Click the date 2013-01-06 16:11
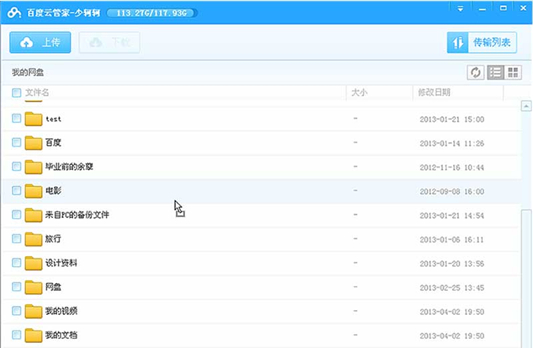The image size is (533, 361). (x=452, y=240)
